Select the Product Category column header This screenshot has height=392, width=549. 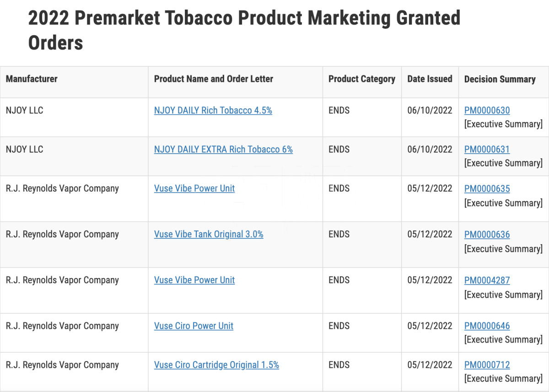(x=362, y=79)
